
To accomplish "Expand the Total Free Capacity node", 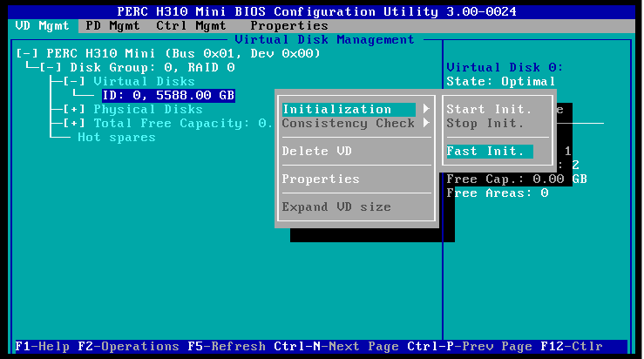I will (74, 124).
